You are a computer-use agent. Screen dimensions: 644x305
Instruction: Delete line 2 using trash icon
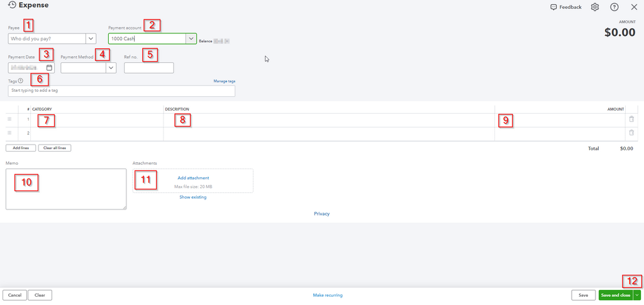pos(631,133)
